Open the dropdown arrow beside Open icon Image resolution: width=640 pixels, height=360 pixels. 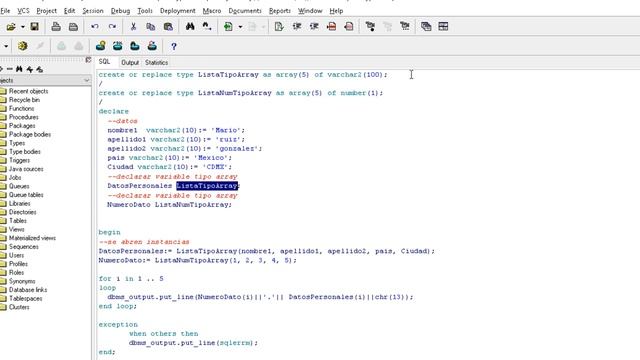[23, 27]
